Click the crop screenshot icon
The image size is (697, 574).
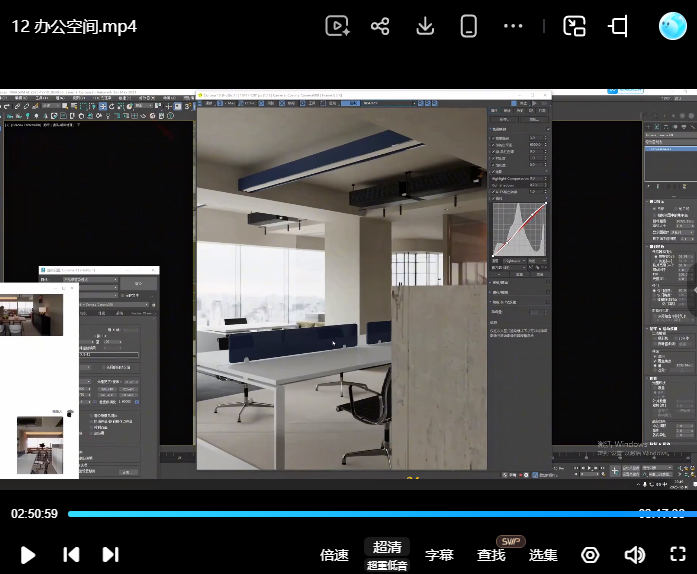[618, 26]
